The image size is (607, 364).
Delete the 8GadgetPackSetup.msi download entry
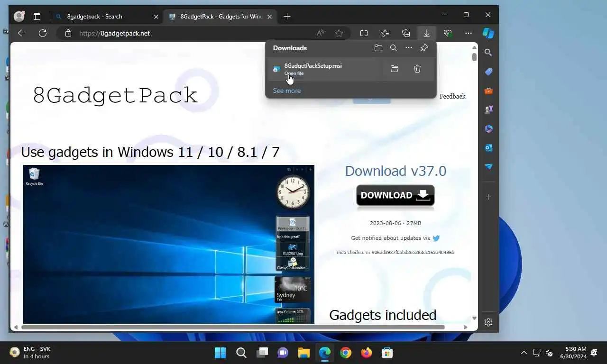[417, 69]
